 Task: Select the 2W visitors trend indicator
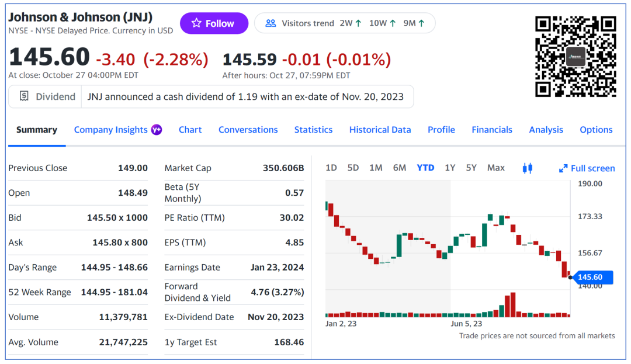coord(351,23)
